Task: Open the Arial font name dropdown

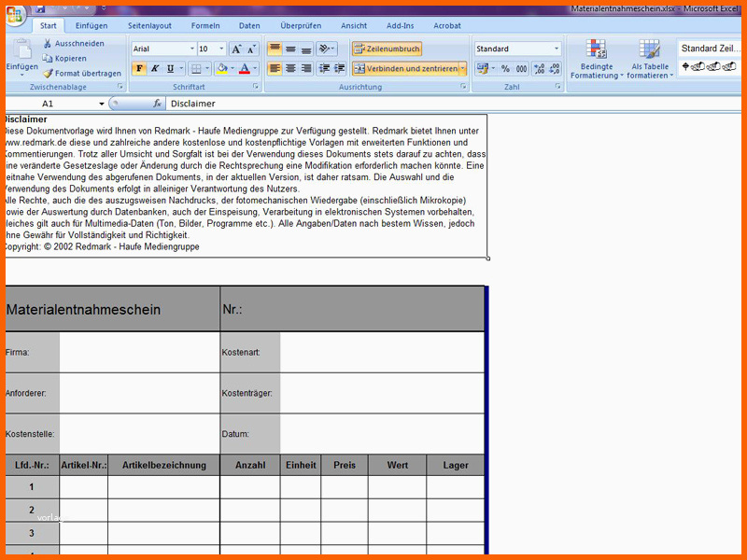Action: pos(190,49)
